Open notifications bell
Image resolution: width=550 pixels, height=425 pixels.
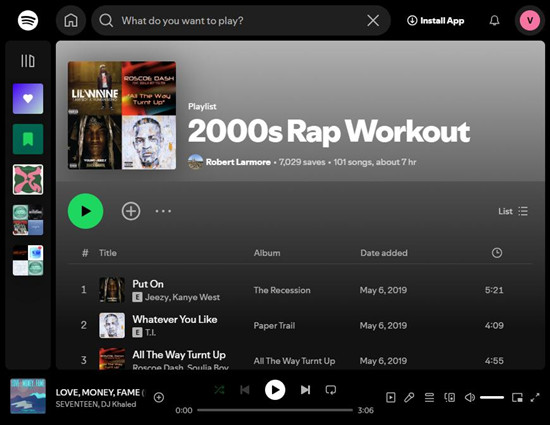click(x=494, y=20)
